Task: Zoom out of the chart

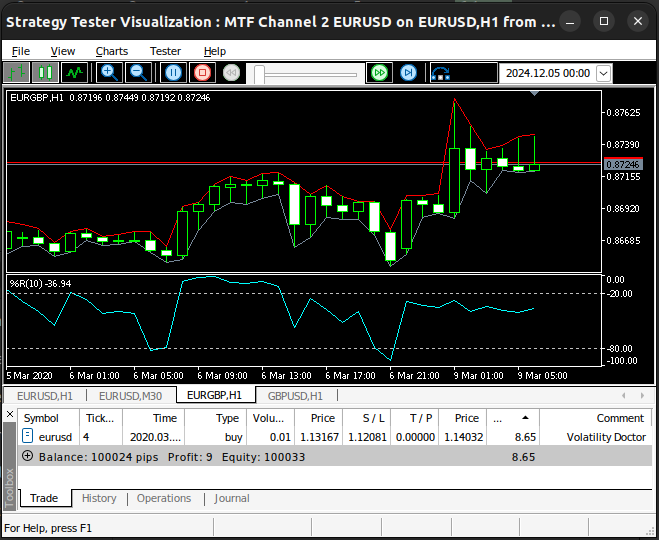Action: (x=139, y=73)
